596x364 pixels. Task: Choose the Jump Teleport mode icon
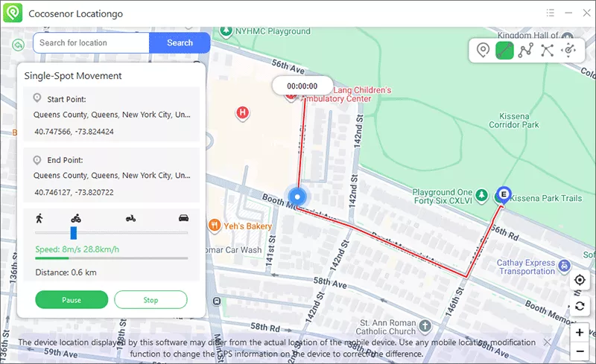point(548,51)
